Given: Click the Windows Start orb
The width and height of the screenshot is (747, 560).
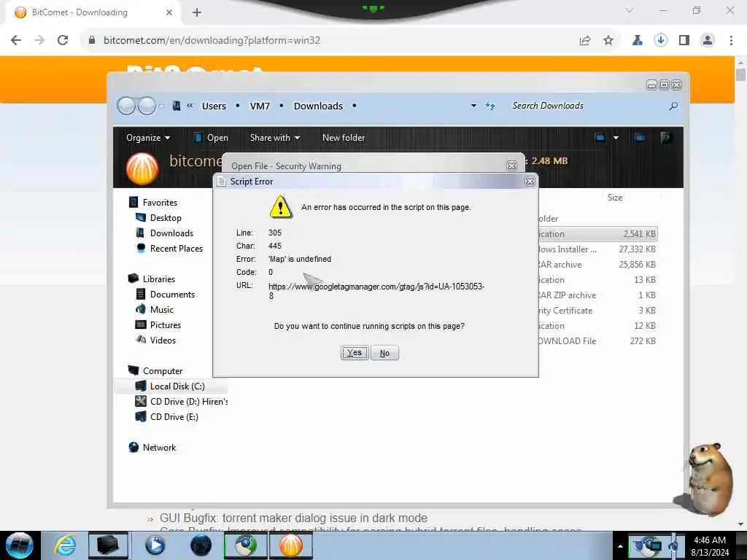Looking at the screenshot, I should coord(20,545).
